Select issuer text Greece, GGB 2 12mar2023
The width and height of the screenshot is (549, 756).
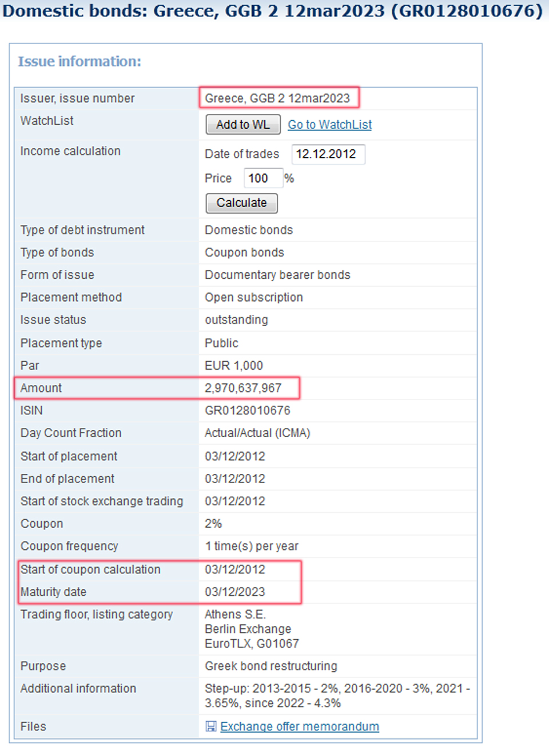coord(277,98)
